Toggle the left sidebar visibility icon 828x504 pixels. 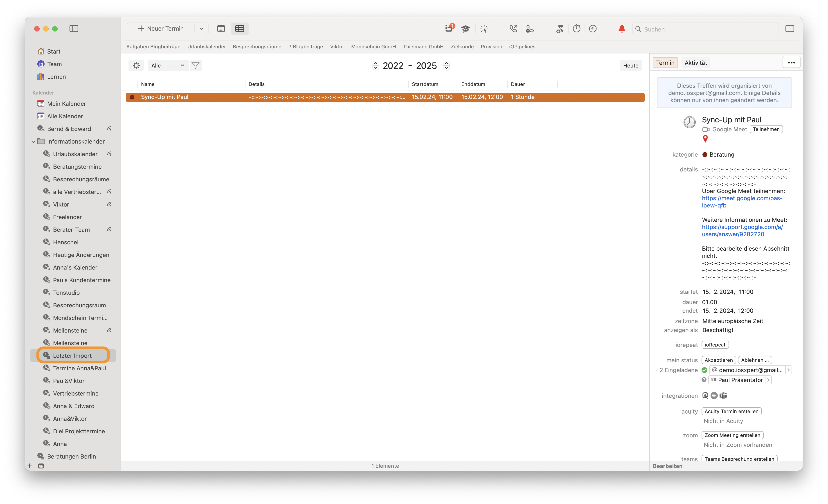(x=74, y=29)
